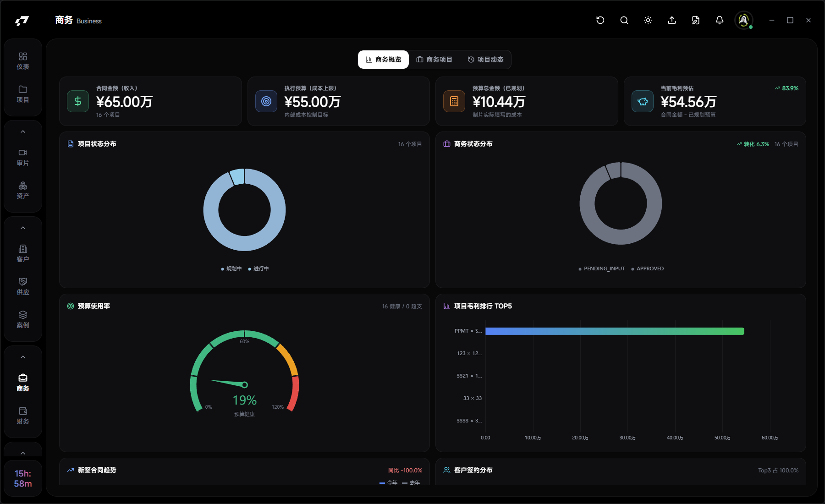825x504 pixels.
Task: Open 资产 assets in sidebar
Action: (x=23, y=190)
